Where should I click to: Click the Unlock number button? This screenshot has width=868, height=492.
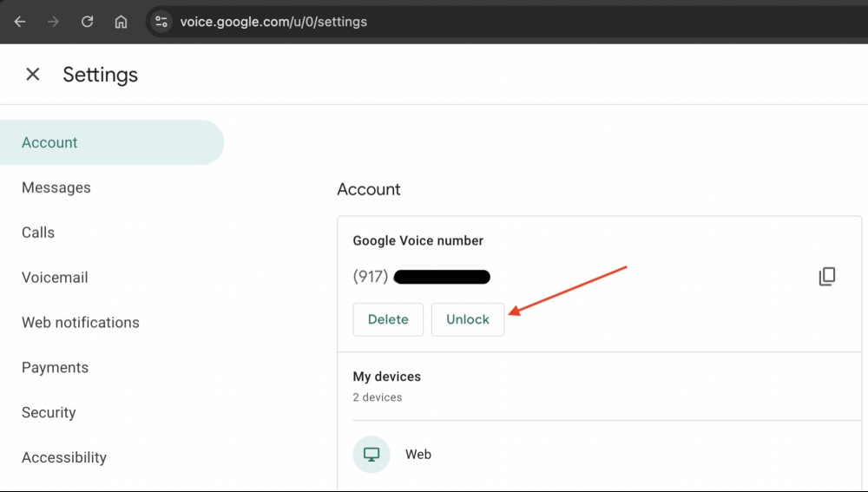click(x=468, y=319)
